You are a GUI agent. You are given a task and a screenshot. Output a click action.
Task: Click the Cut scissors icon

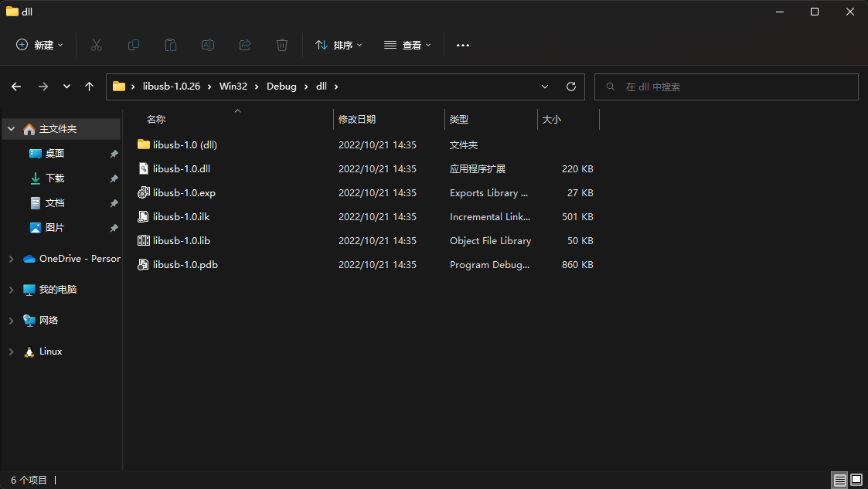[97, 45]
